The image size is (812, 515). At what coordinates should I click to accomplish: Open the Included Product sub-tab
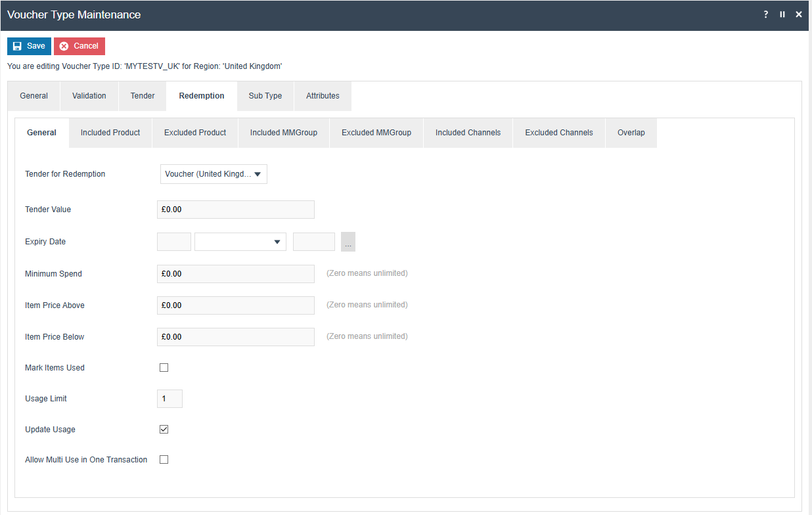coord(110,133)
